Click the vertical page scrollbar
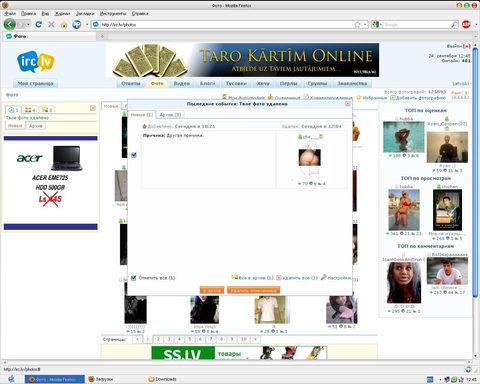480x384 pixels. tap(476, 200)
